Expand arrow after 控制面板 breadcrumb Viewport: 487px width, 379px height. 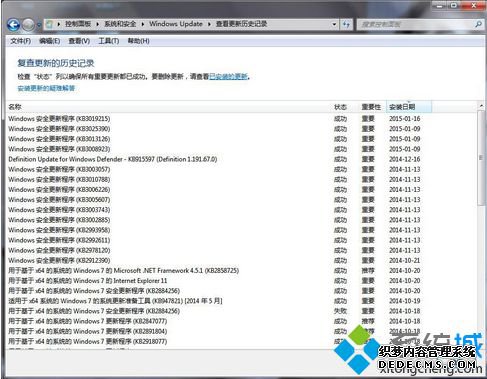coord(98,24)
